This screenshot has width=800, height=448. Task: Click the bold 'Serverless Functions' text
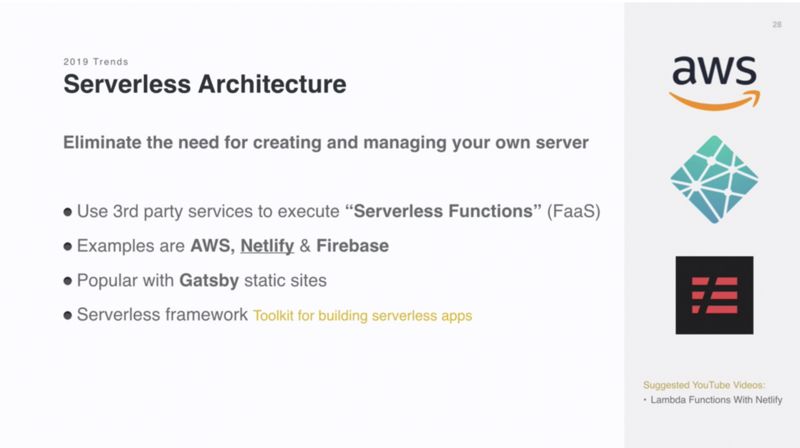point(443,211)
